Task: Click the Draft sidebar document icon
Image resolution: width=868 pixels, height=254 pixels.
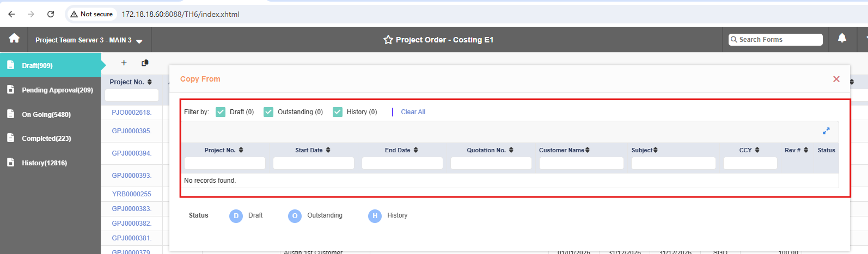Action: pos(10,65)
